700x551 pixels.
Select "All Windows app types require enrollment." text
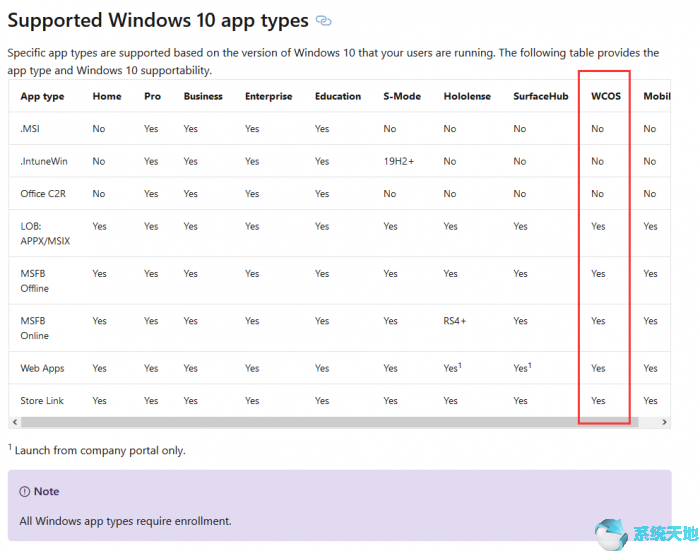(x=125, y=522)
